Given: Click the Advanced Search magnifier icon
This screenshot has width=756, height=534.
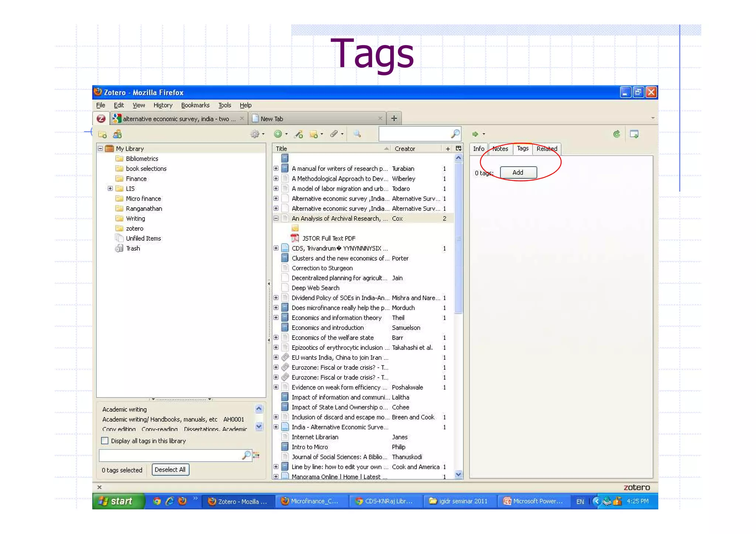Looking at the screenshot, I should point(357,134).
